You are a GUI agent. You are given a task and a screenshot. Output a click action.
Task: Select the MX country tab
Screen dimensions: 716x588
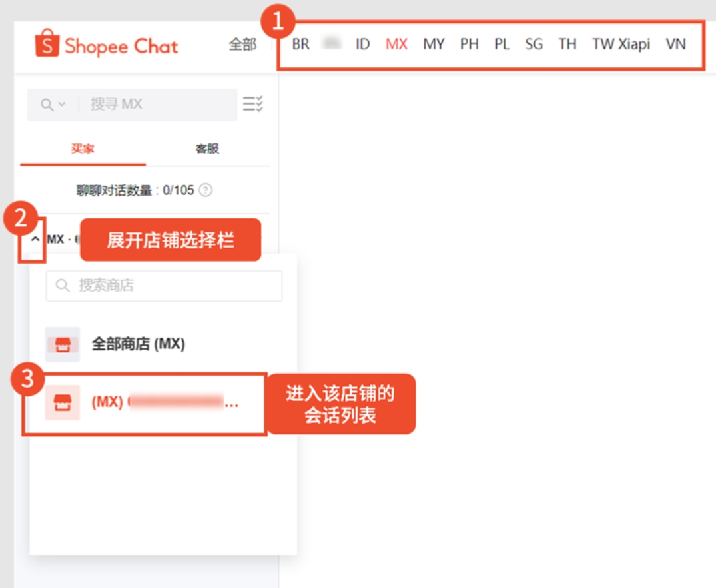[x=397, y=44]
